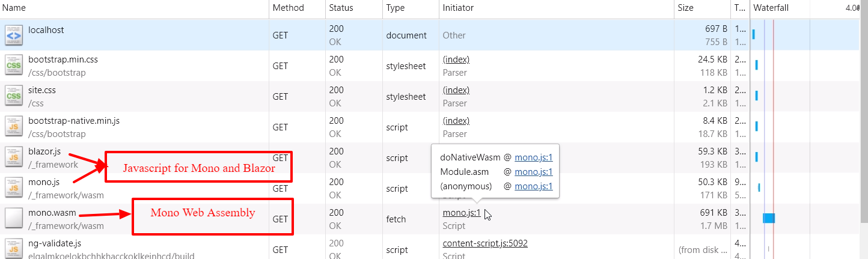Open the content-script.js:5092 initiator link
Image resolution: width=868 pixels, height=259 pixels.
tap(485, 243)
